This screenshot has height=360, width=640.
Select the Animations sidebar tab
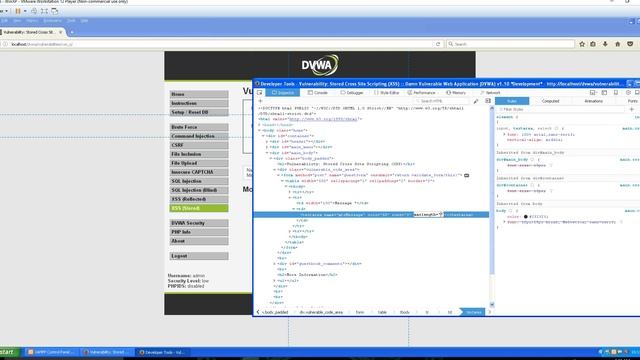coord(593,101)
